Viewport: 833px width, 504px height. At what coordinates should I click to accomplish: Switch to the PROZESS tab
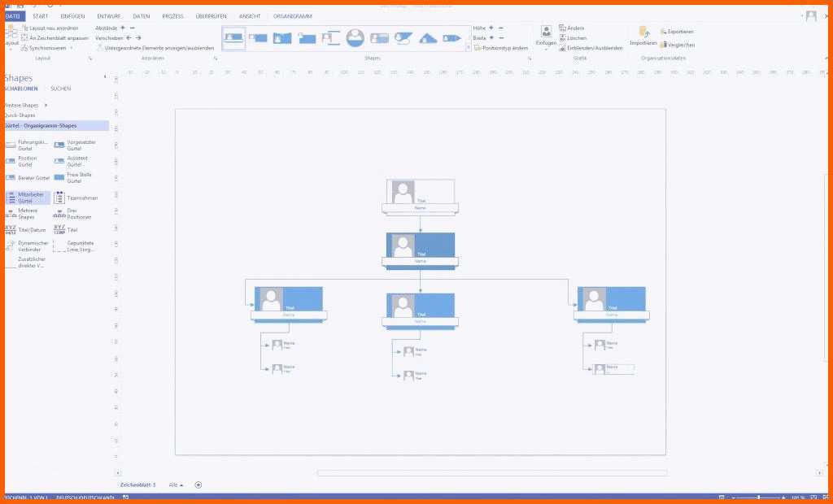(x=172, y=16)
